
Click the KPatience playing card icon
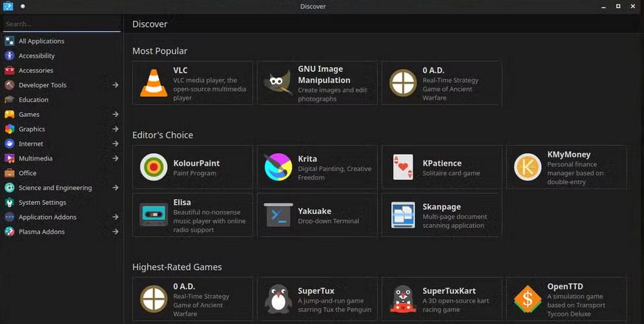click(403, 167)
